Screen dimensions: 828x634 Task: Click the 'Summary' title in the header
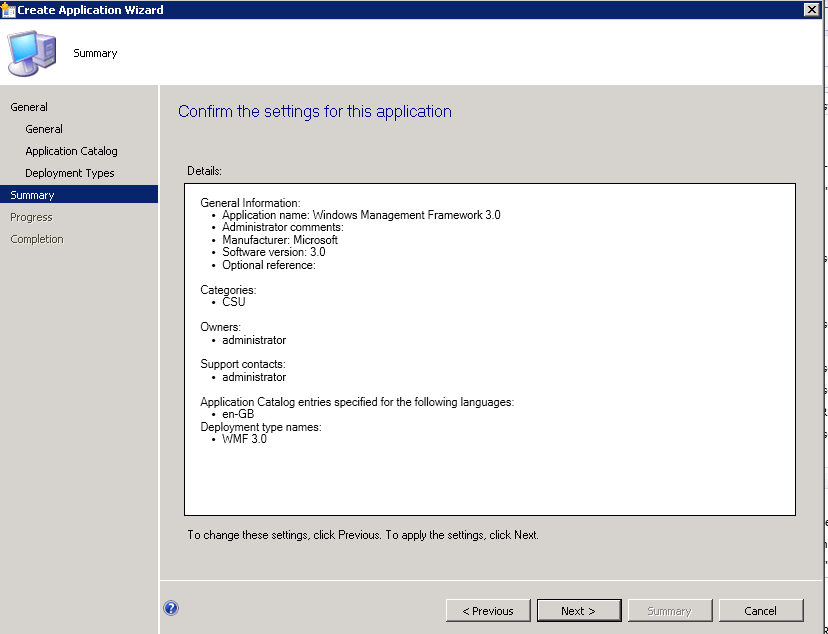[95, 53]
